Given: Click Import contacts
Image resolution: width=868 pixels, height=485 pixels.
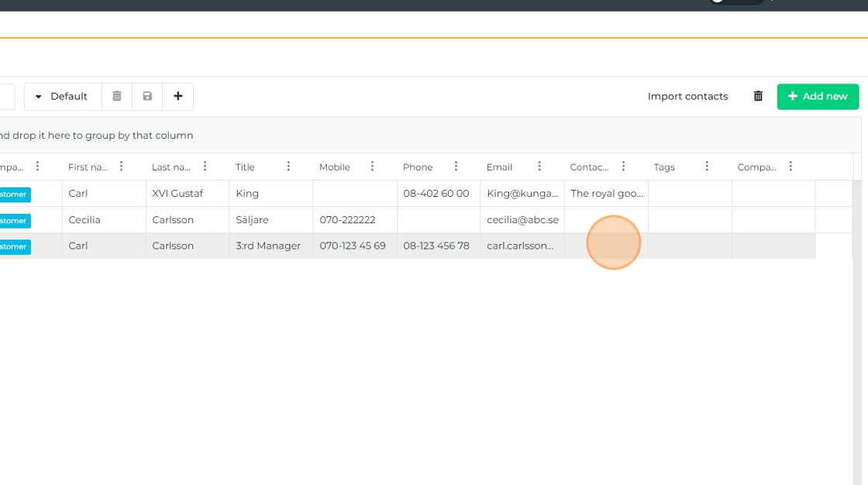Looking at the screenshot, I should click(x=687, y=96).
